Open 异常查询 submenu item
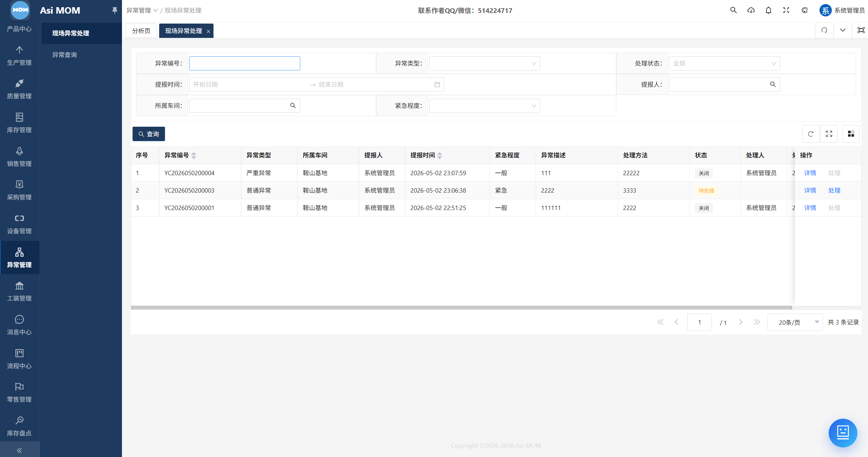This screenshot has height=457, width=868. pyautogui.click(x=82, y=55)
